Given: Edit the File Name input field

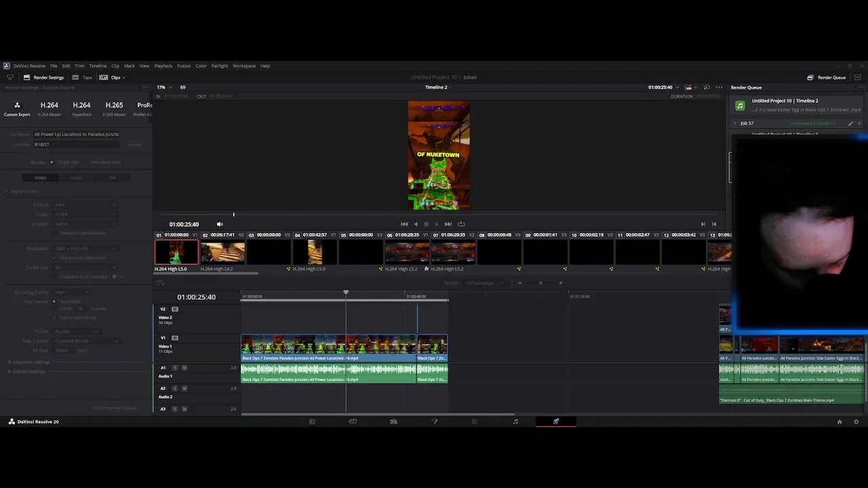Looking at the screenshot, I should click(77, 134).
